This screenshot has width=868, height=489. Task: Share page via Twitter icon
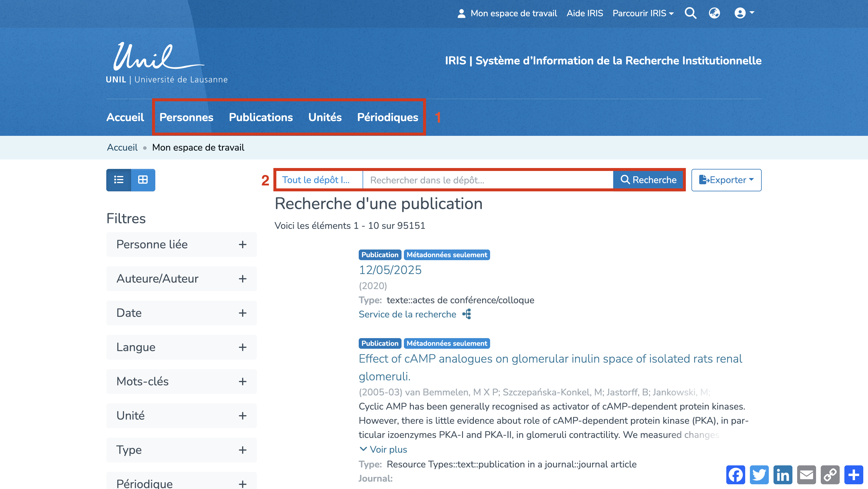coord(759,475)
